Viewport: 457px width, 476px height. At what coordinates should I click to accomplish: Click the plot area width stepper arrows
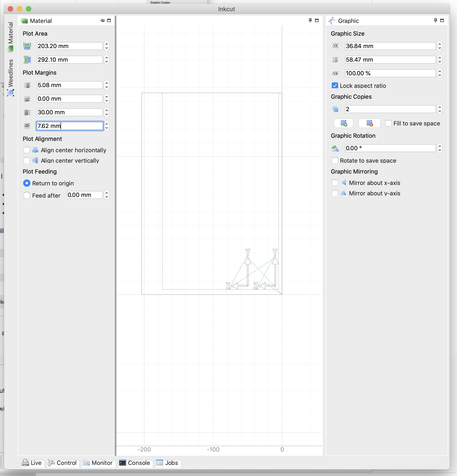[x=106, y=46]
